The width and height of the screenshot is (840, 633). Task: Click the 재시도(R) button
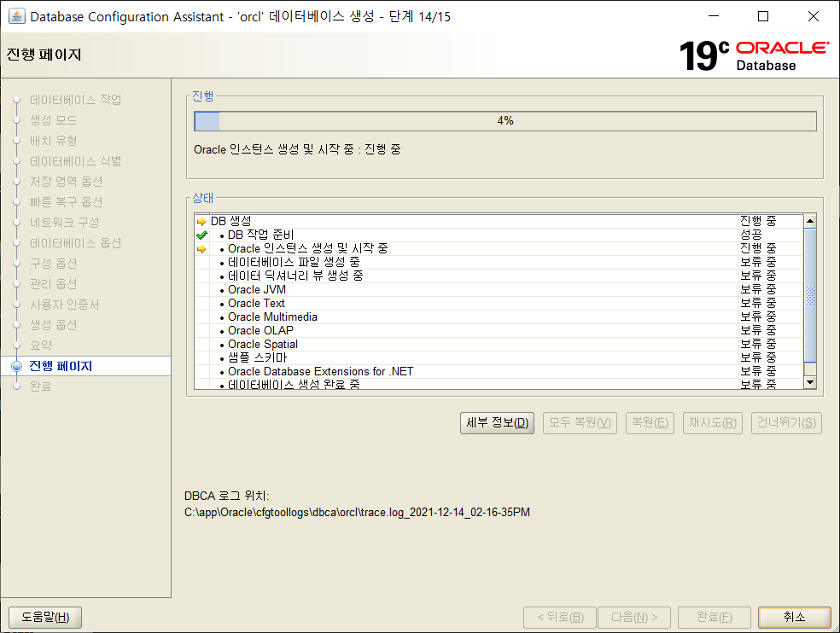(x=713, y=423)
